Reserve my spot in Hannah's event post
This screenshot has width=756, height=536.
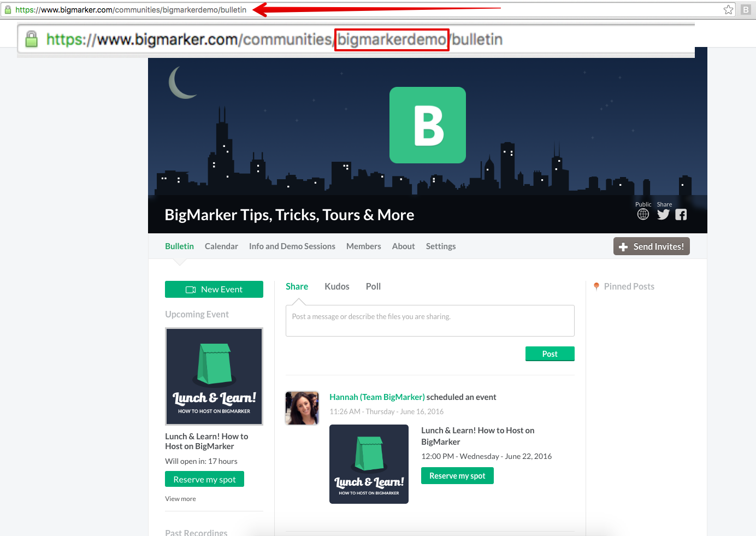[457, 476]
